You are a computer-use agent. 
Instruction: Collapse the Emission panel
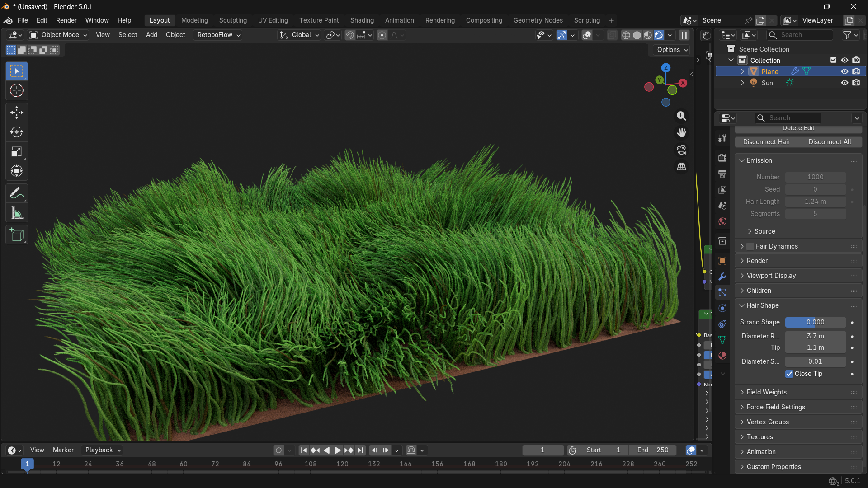click(x=798, y=160)
